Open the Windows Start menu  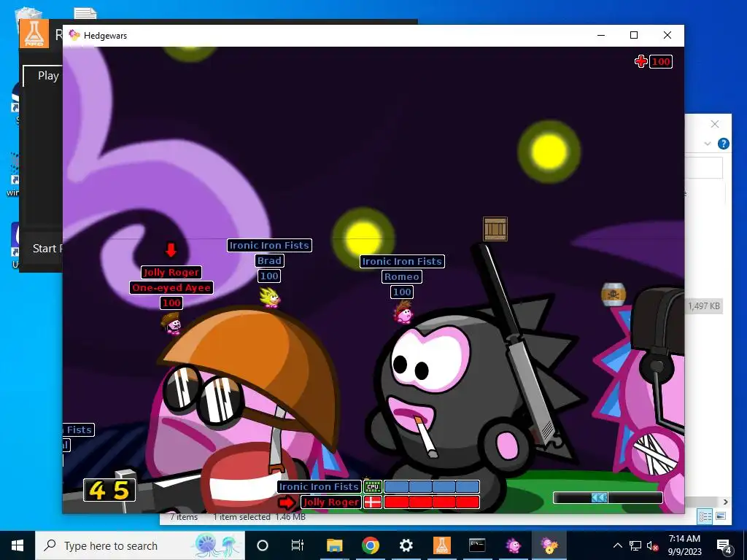(x=18, y=545)
